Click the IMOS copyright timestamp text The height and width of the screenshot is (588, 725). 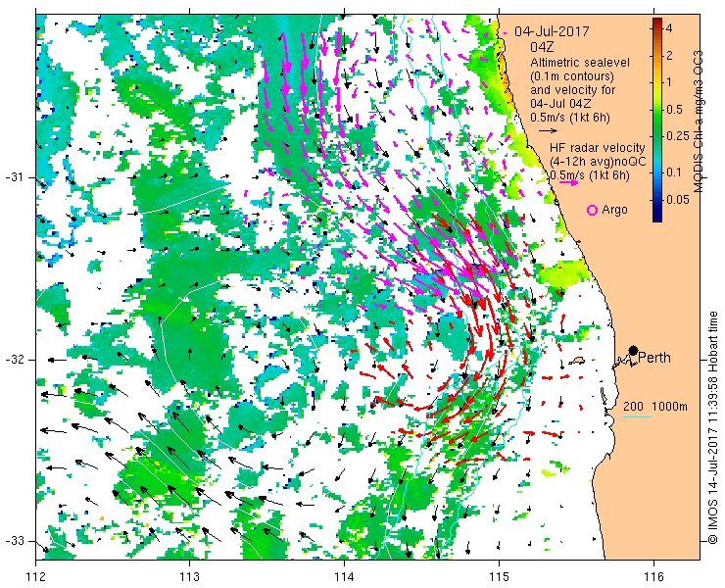713,428
